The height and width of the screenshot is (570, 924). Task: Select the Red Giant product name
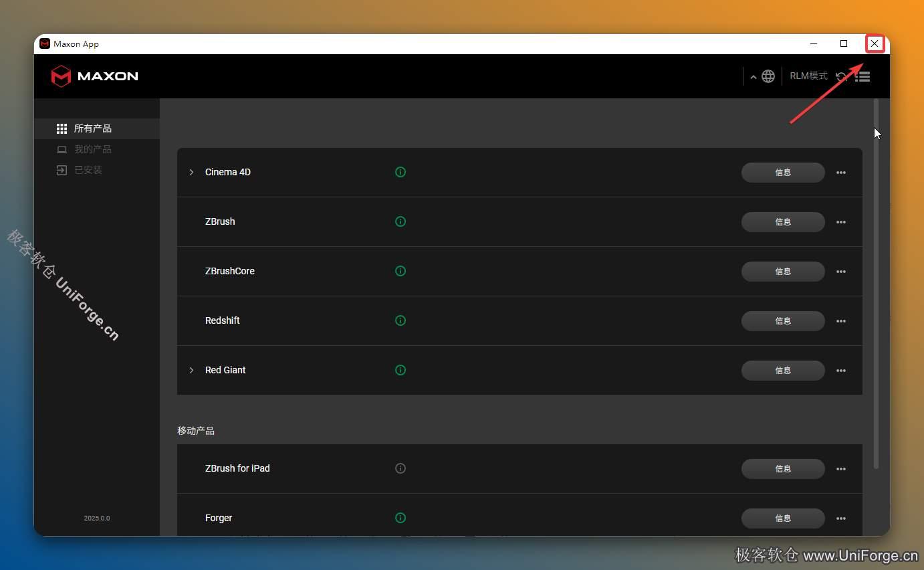point(225,370)
